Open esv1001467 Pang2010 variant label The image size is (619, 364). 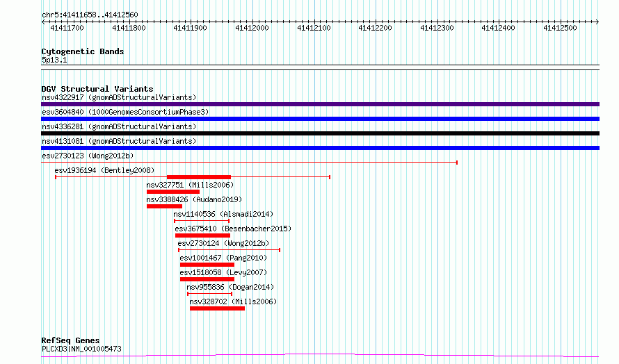tap(223, 258)
